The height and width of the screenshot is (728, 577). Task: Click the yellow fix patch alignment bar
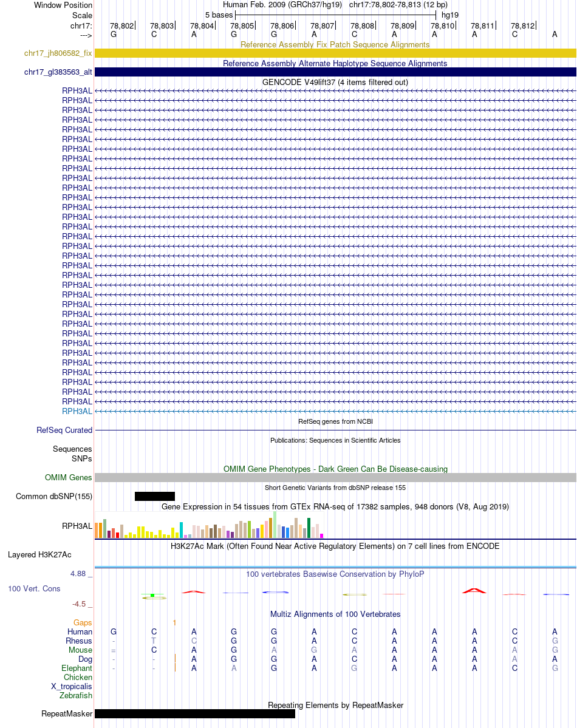[x=335, y=53]
